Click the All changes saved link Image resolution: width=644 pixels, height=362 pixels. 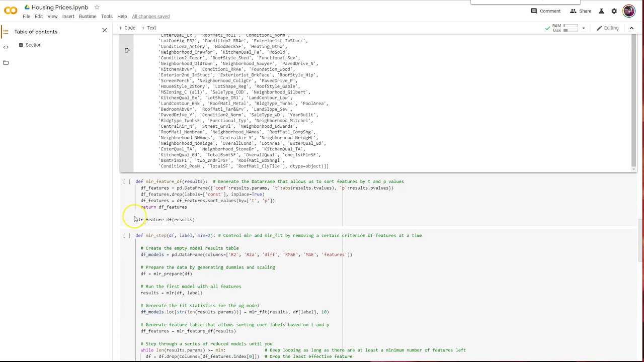[x=150, y=17]
